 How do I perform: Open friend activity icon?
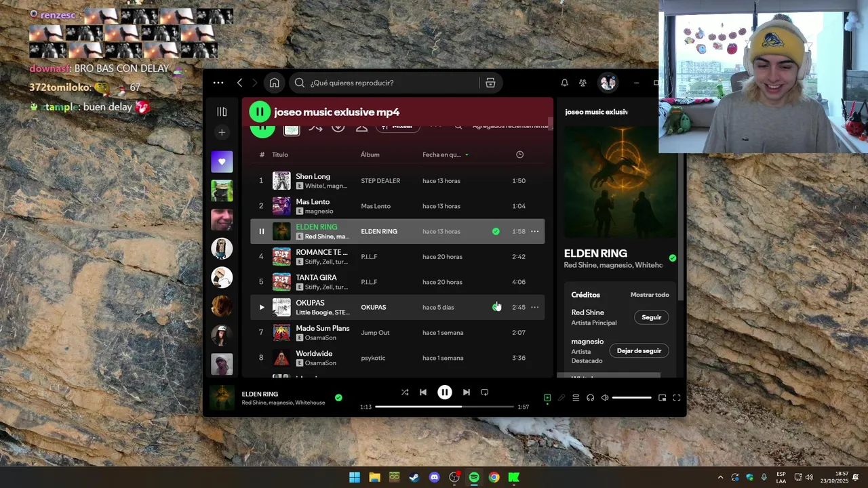[x=583, y=83]
